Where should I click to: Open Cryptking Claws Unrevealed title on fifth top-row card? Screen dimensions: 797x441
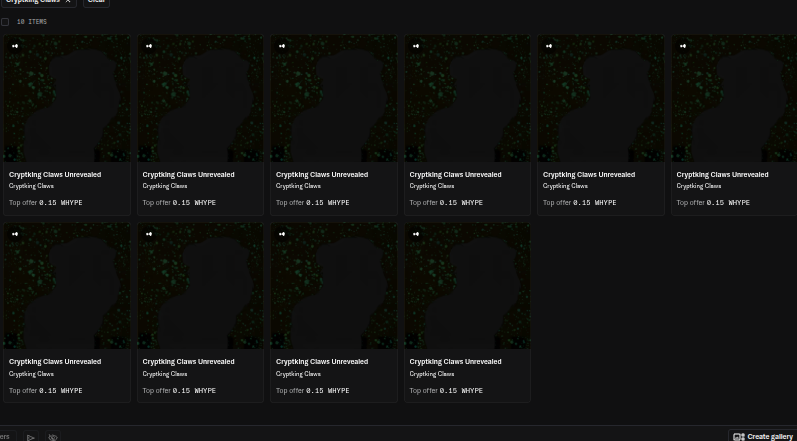tap(589, 175)
